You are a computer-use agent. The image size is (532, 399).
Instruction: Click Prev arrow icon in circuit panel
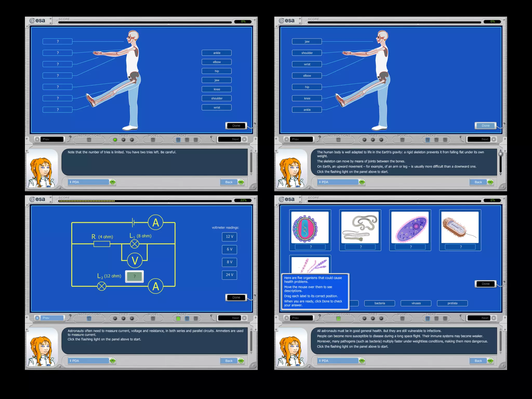click(x=37, y=318)
